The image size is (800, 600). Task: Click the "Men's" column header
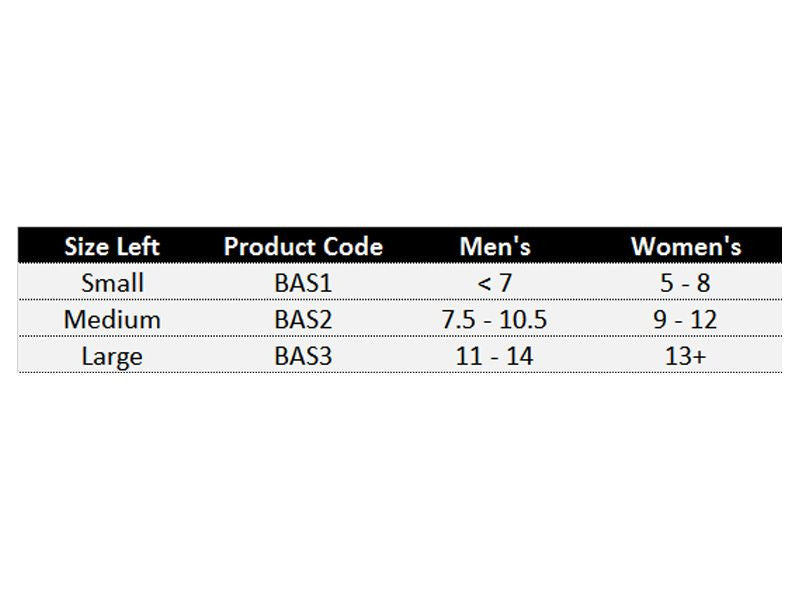click(x=494, y=246)
